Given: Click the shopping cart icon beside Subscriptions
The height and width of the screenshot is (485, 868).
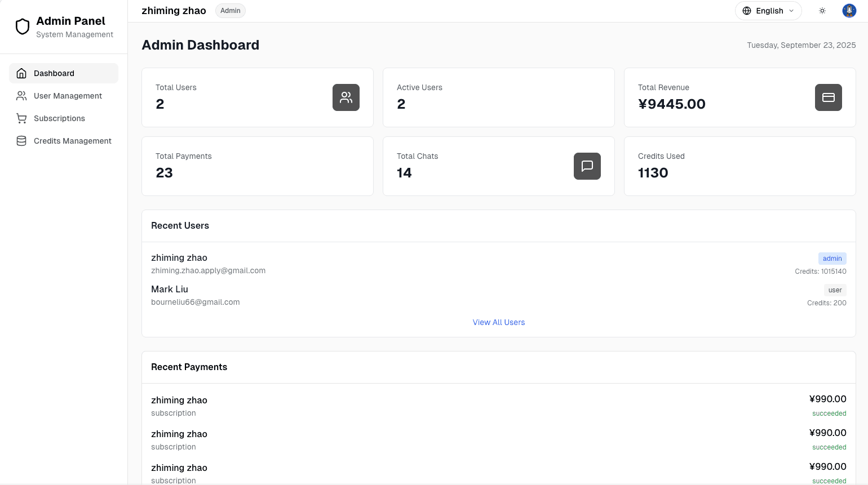Looking at the screenshot, I should (21, 118).
